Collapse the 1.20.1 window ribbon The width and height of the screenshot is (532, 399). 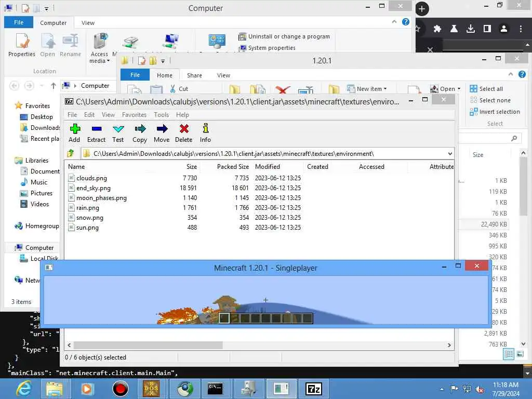[x=511, y=74]
